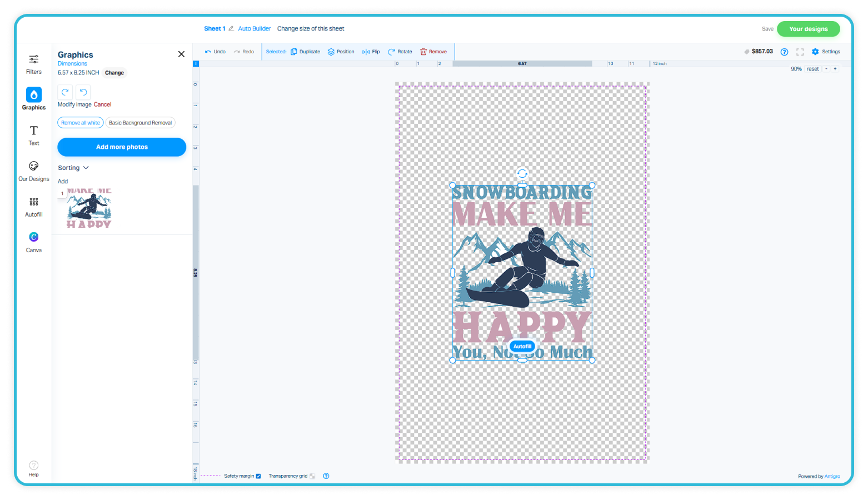Expand the Sorting dropdown
This screenshot has height=500, width=868.
pyautogui.click(x=73, y=168)
